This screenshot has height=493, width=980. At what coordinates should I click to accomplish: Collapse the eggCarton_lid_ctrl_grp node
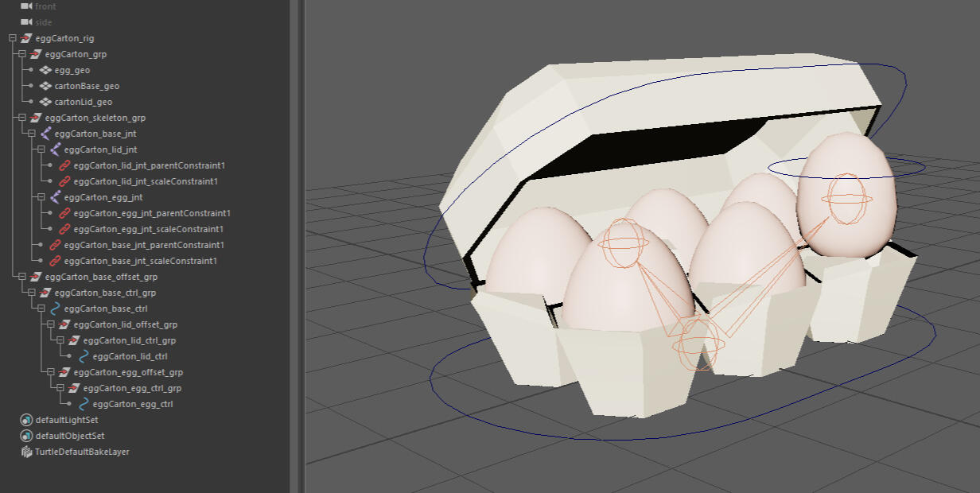point(60,340)
